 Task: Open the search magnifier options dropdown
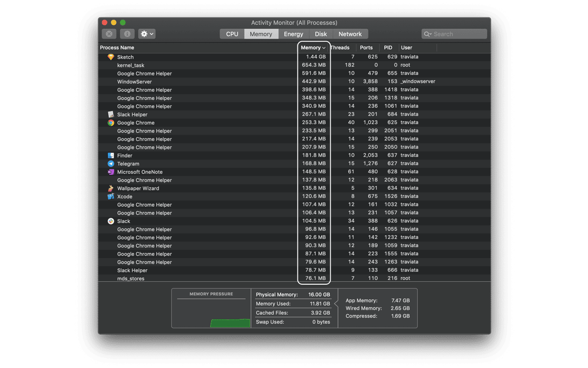(x=427, y=34)
